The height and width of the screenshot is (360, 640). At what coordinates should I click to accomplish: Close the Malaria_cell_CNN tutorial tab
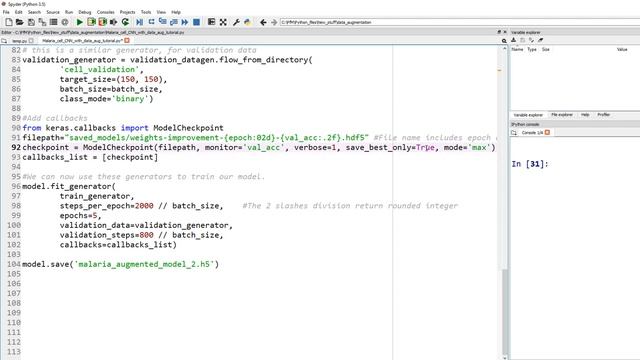click(127, 41)
